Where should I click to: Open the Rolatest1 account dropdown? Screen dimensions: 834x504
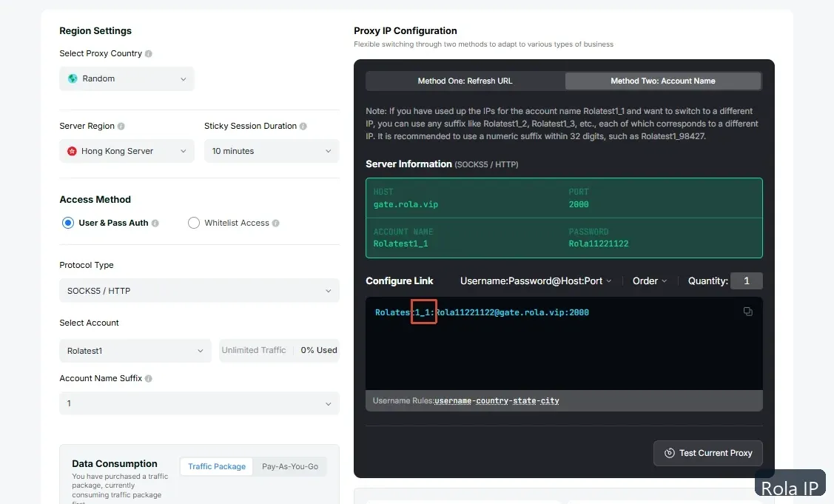pyautogui.click(x=135, y=351)
